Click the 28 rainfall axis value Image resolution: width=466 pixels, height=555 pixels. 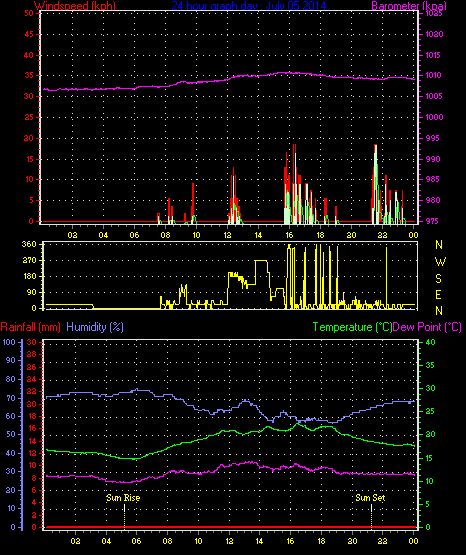point(32,354)
